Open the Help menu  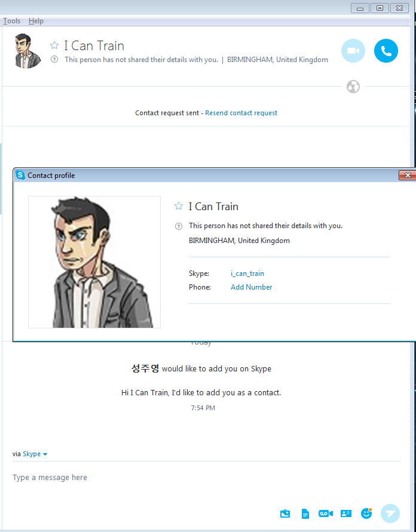[36, 21]
